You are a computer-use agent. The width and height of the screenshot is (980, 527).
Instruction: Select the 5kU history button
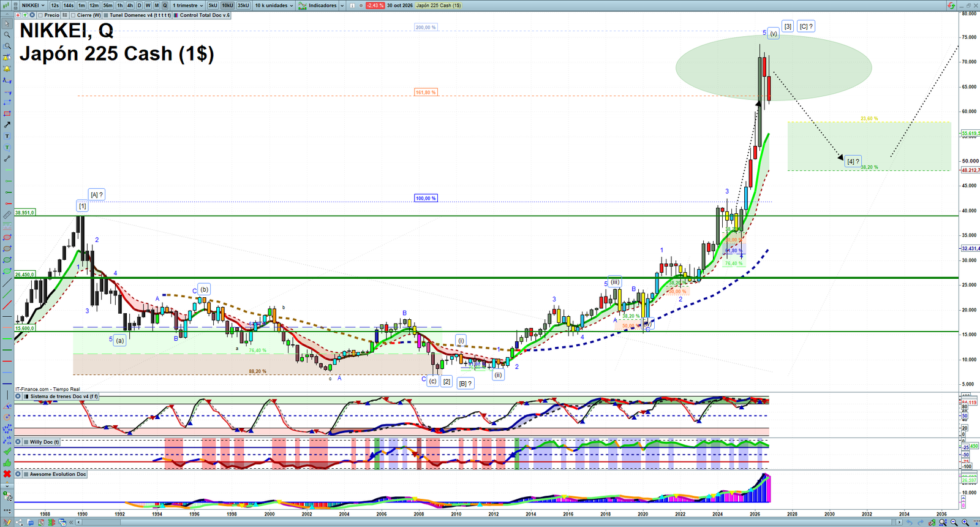tap(213, 6)
